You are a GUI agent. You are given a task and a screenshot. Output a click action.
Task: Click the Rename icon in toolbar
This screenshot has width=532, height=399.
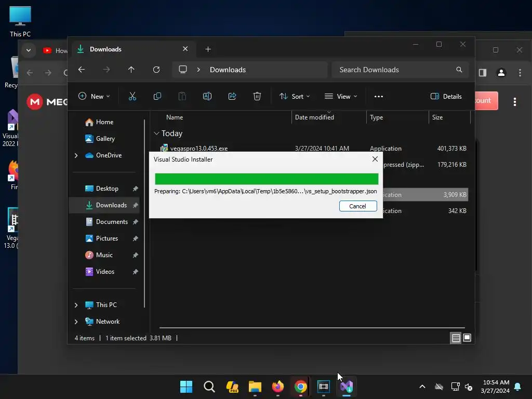click(207, 96)
